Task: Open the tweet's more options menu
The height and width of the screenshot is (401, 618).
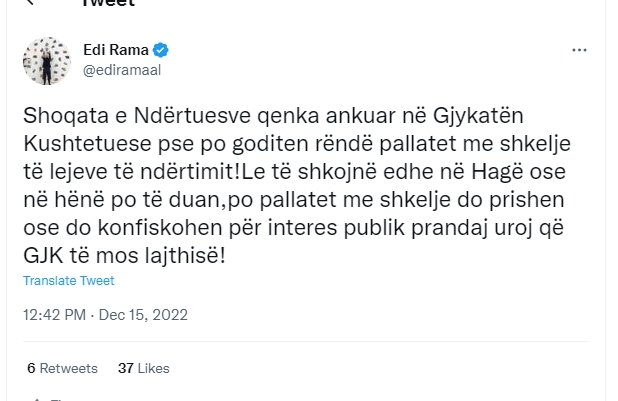Action: coord(578,49)
